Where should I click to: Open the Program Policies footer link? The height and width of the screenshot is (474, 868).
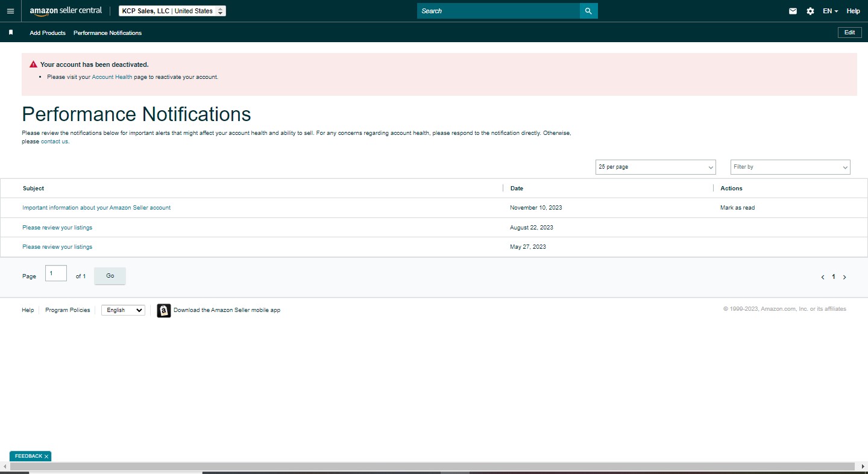coord(68,310)
